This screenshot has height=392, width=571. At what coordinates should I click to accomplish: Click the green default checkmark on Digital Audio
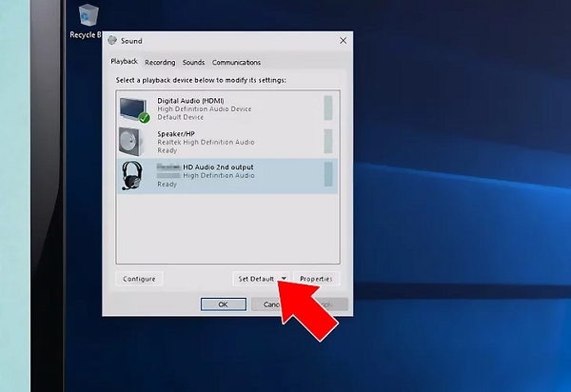click(144, 118)
